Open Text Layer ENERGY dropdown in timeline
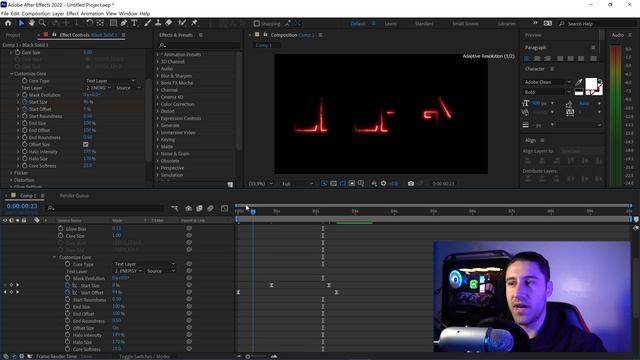Image resolution: width=640 pixels, height=360 pixels. pos(128,271)
